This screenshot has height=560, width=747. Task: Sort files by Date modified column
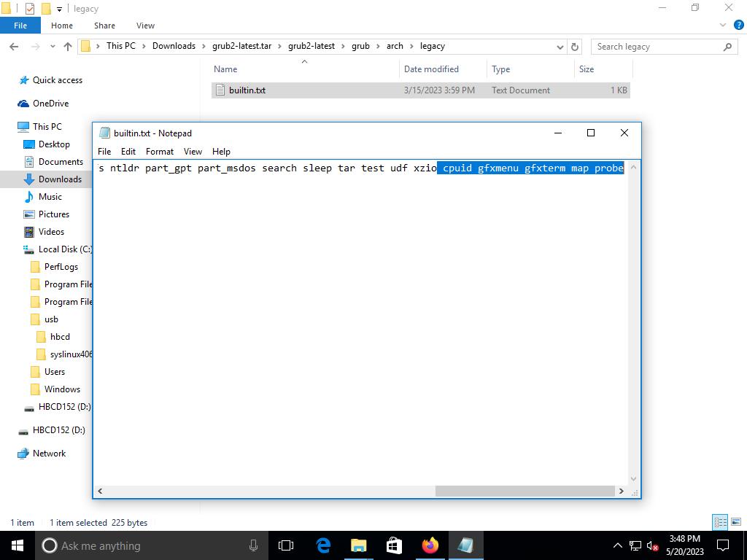tap(431, 69)
